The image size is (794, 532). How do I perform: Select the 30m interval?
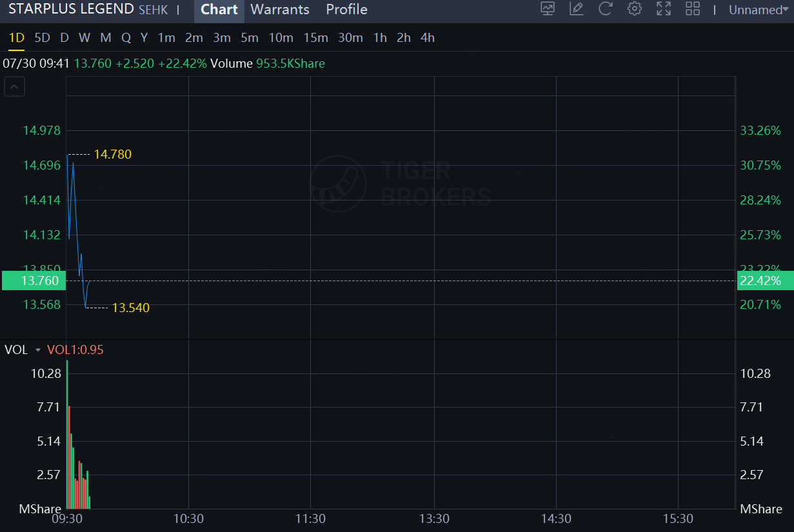[350, 38]
